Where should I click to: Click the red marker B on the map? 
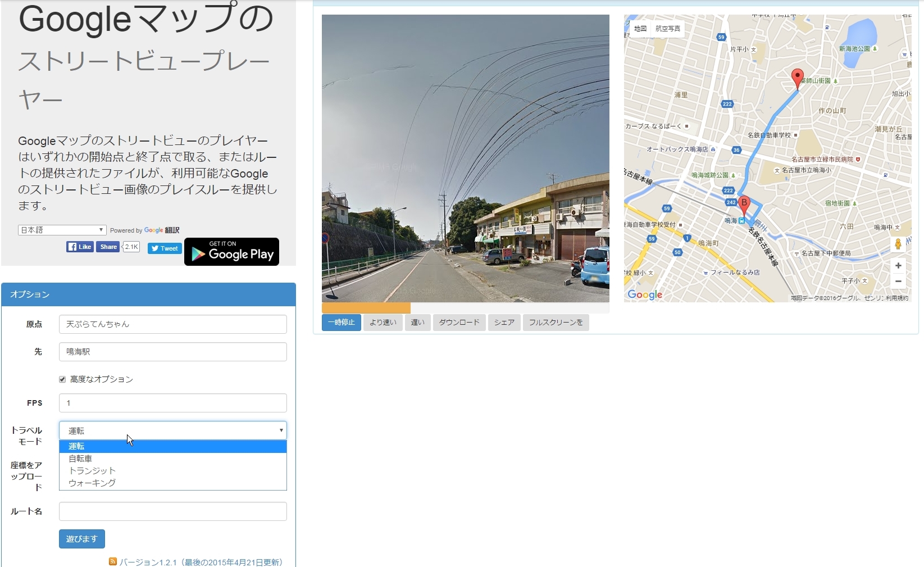744,206
